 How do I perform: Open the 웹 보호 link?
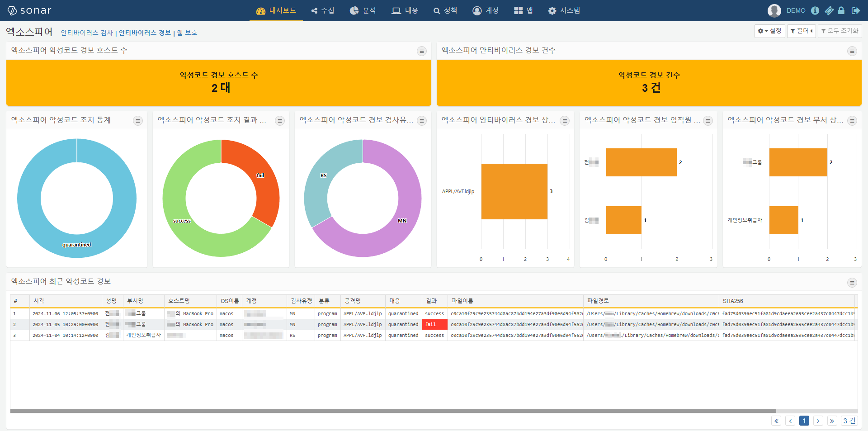[x=187, y=33]
